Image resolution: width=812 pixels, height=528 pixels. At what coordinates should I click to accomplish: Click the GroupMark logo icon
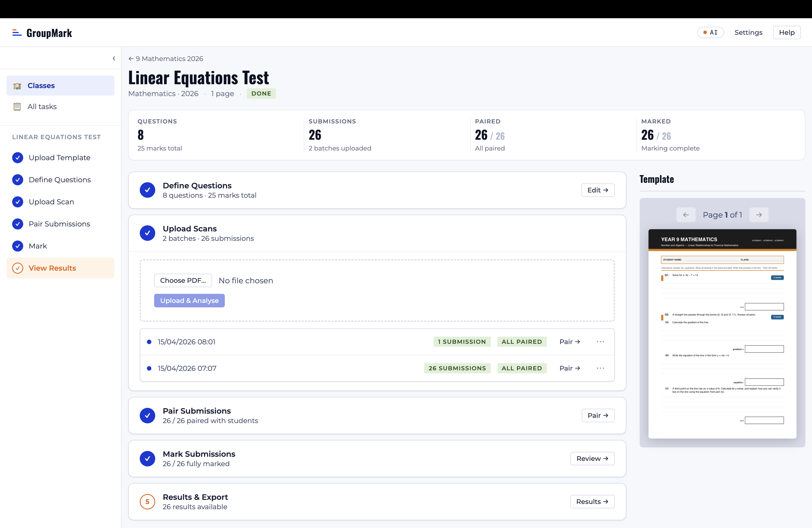click(x=17, y=33)
